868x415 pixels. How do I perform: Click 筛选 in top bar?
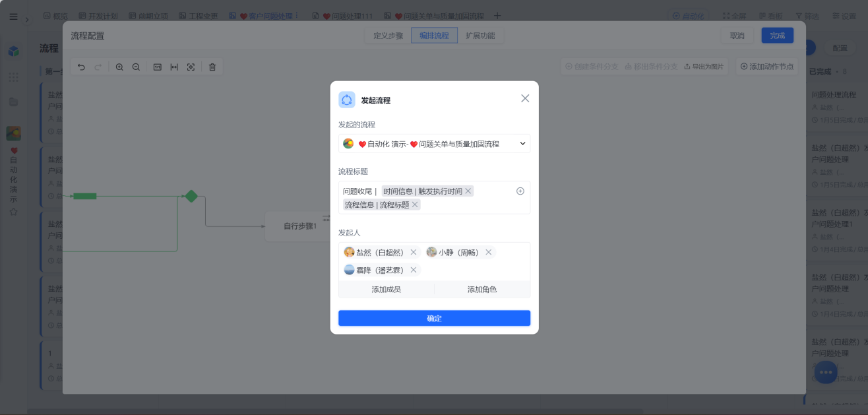point(808,16)
